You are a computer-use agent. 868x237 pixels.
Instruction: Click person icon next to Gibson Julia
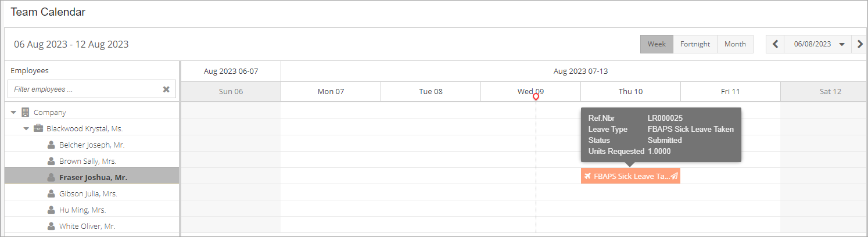51,193
